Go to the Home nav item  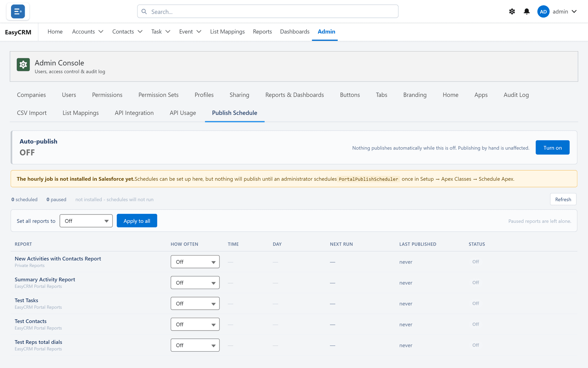point(55,31)
